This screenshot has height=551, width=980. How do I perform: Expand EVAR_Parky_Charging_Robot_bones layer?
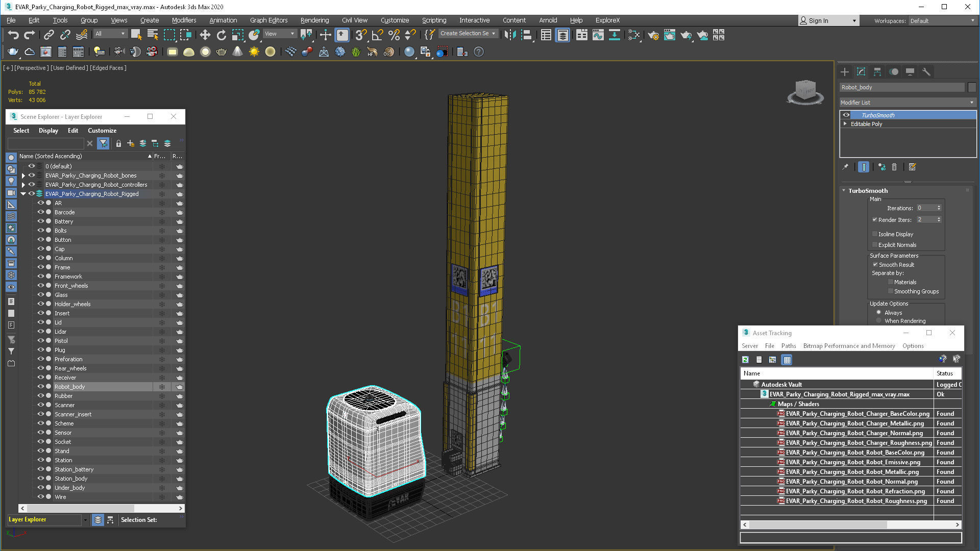pos(23,176)
